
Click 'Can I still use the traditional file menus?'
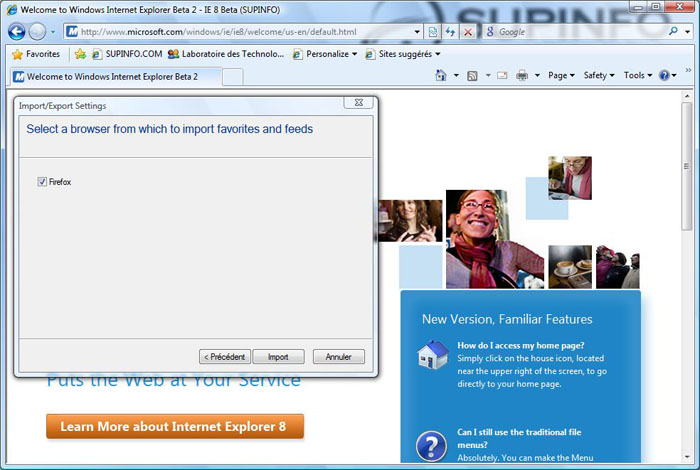point(519,438)
